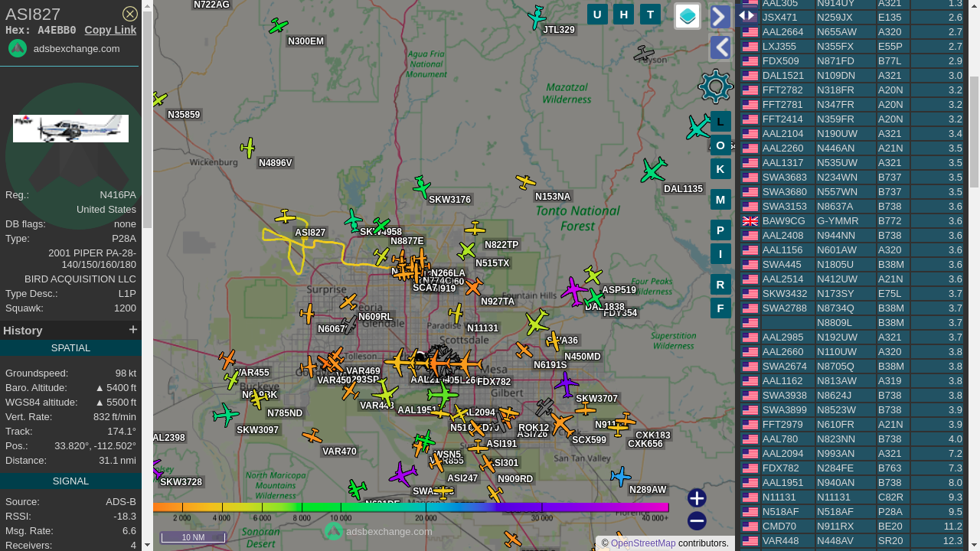Select the FDX509 callsign in the table

pyautogui.click(x=781, y=61)
